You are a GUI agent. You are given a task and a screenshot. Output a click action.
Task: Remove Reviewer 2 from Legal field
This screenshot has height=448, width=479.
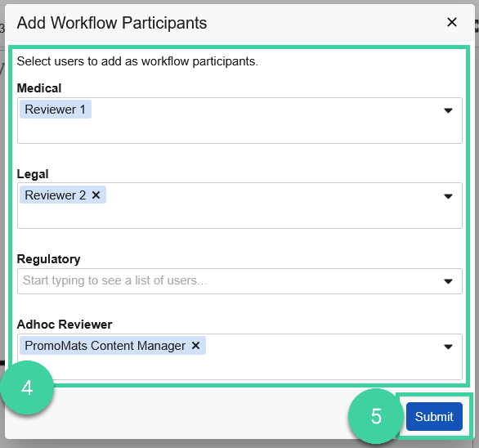96,195
